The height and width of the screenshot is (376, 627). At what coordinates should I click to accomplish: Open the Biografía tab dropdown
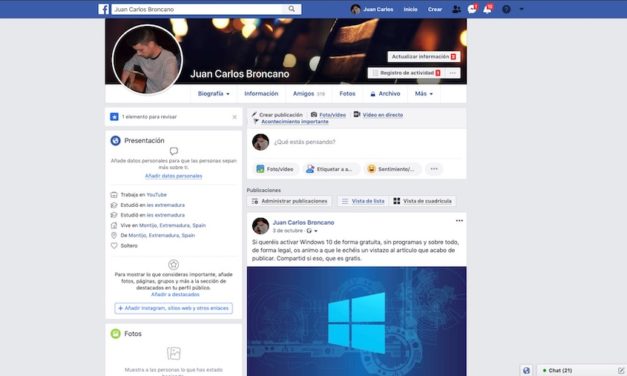click(x=214, y=94)
